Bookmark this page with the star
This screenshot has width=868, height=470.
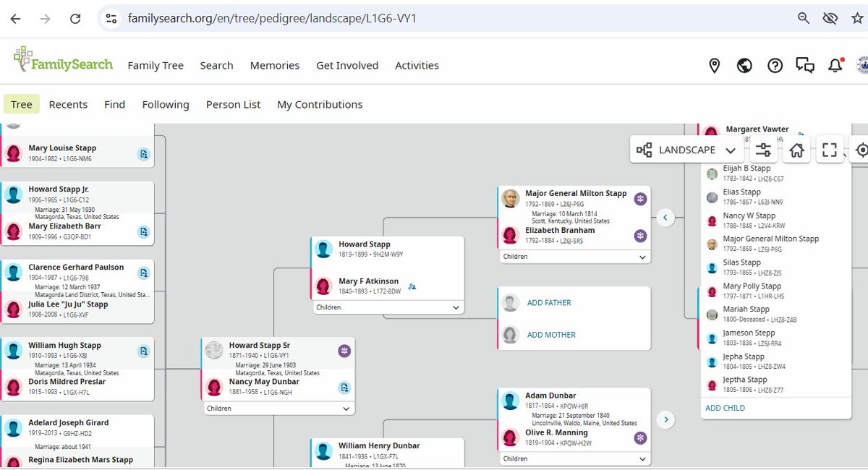tap(857, 19)
